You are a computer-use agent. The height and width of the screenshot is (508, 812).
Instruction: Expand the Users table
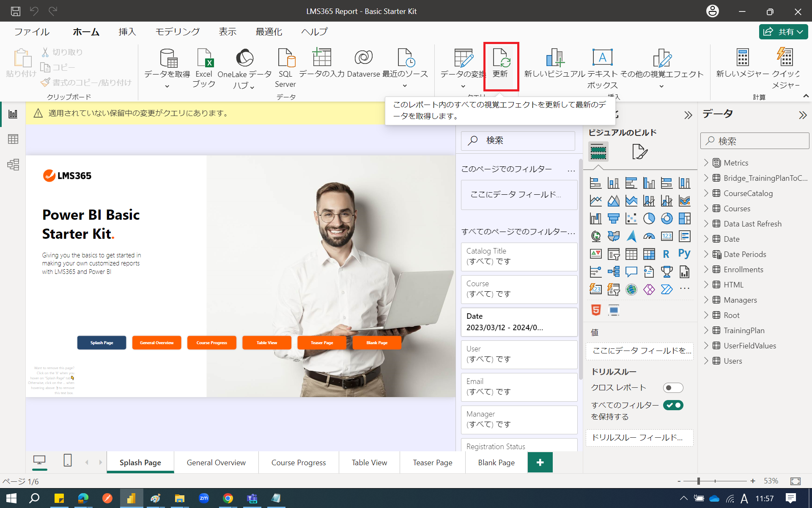point(706,361)
